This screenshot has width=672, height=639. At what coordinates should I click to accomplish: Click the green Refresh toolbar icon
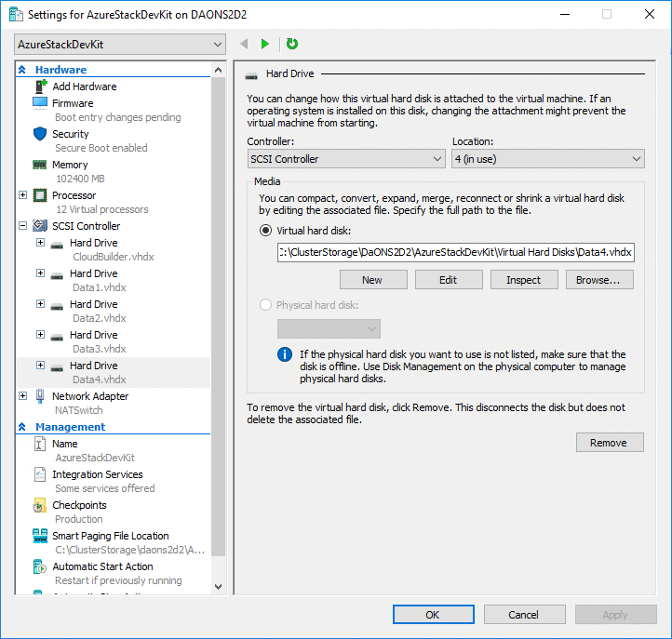[292, 44]
